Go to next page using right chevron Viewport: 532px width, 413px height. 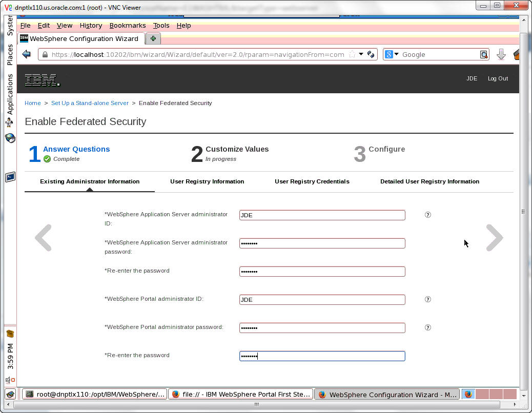click(x=494, y=238)
